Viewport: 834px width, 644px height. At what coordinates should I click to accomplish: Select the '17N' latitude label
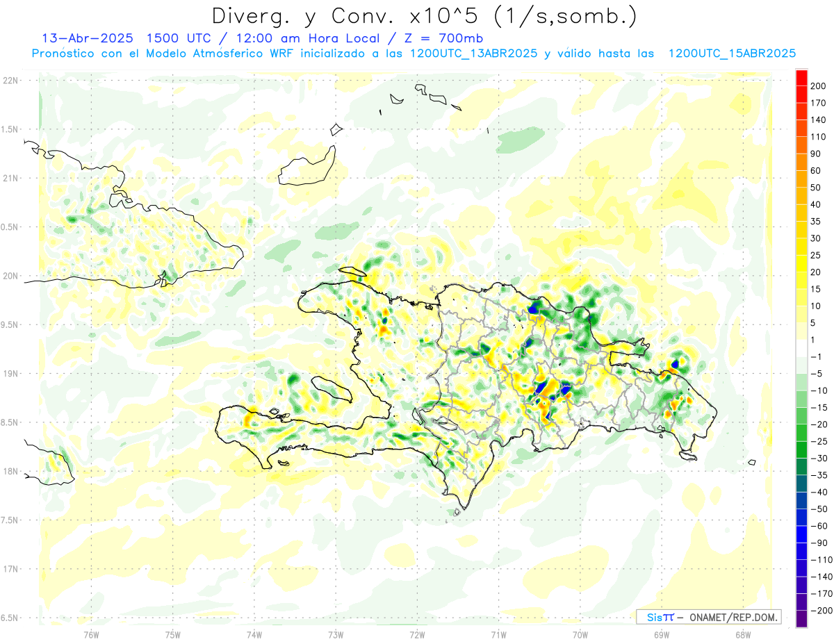[10, 569]
